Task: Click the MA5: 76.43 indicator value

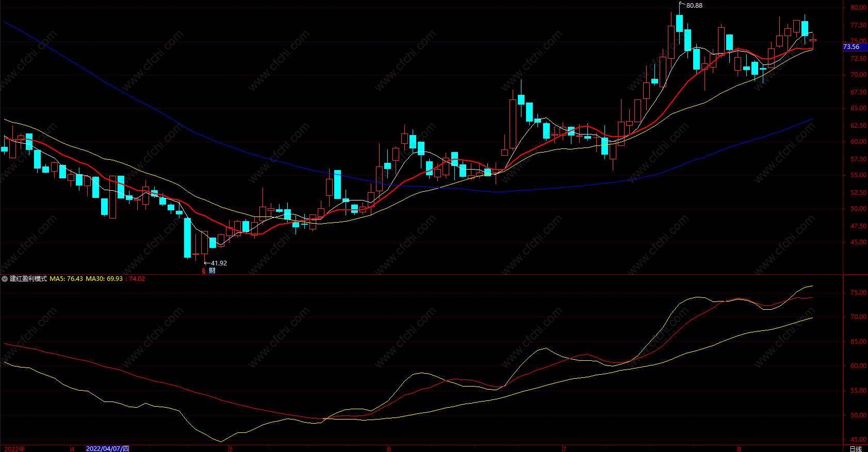Action: (66, 279)
